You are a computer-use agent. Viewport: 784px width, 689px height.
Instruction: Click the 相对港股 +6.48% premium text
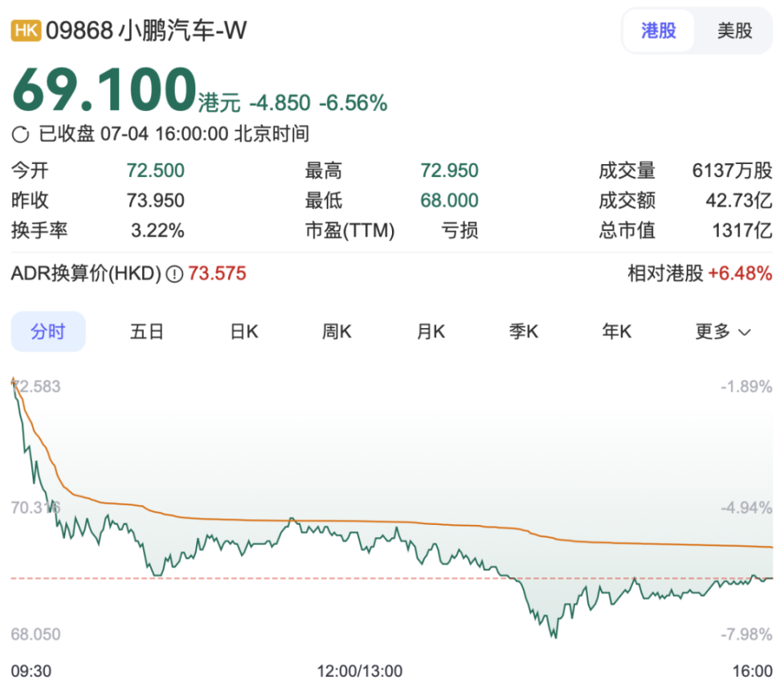coord(700,273)
